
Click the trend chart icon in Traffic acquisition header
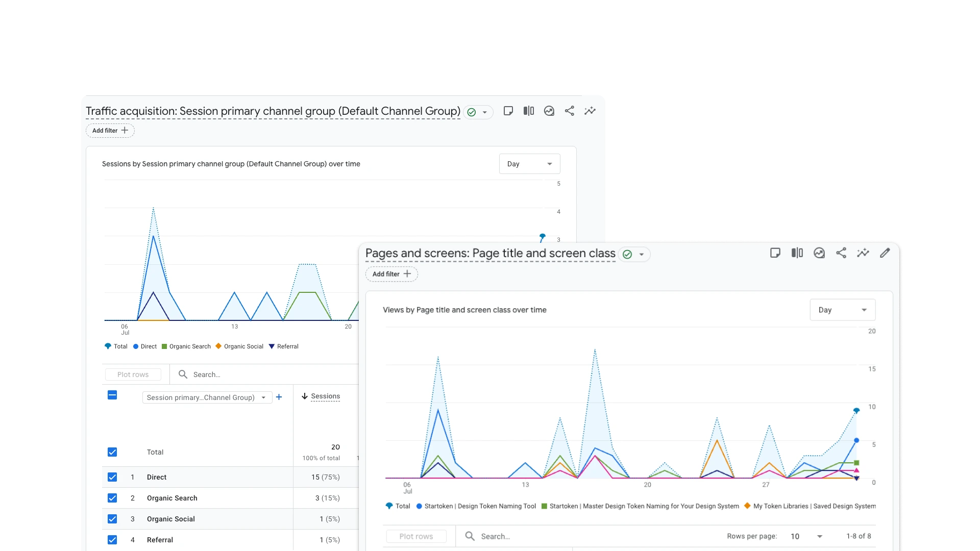[549, 111]
